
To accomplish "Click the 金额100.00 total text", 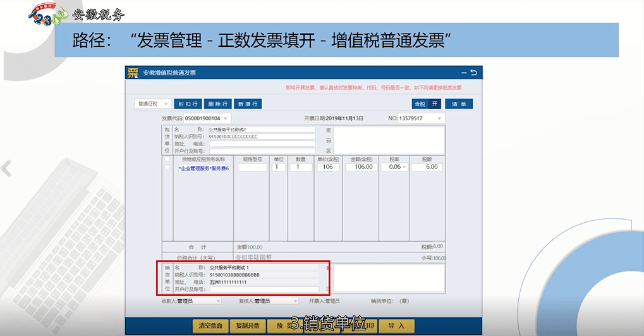I will pyautogui.click(x=250, y=247).
